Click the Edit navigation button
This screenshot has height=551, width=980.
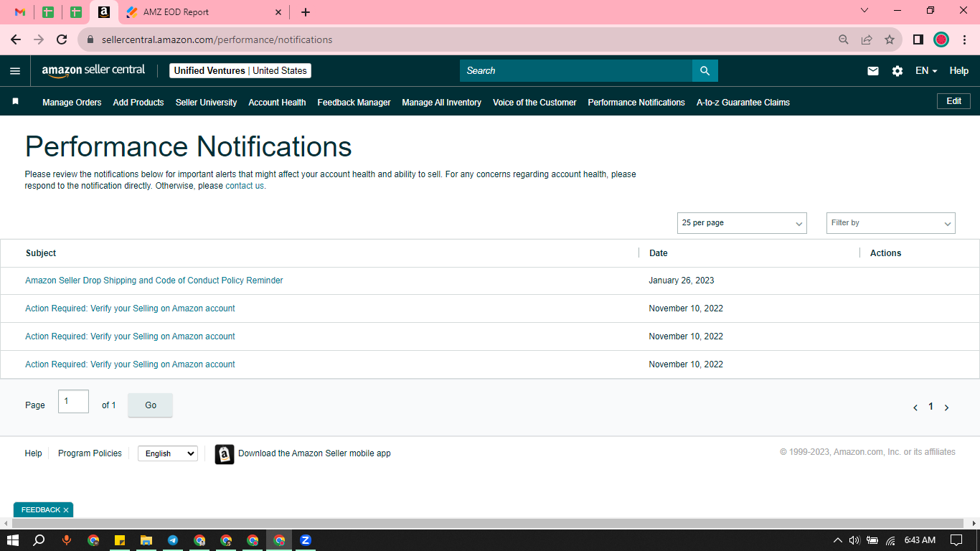(953, 101)
